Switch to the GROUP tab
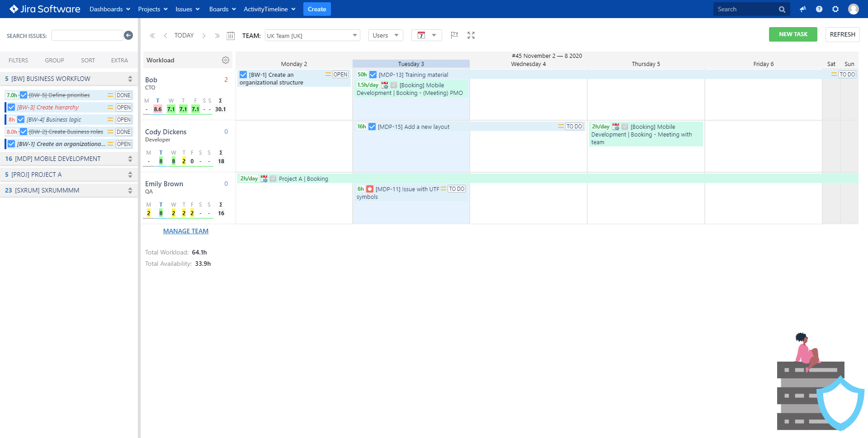This screenshot has width=868, height=438. point(54,60)
